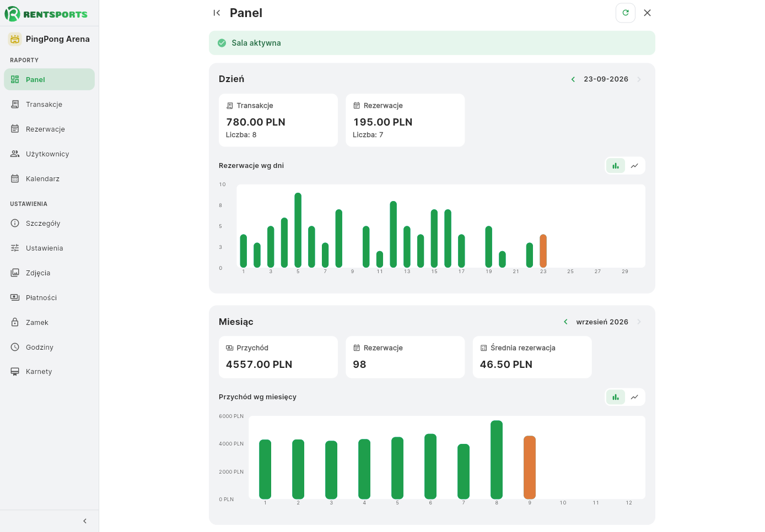This screenshot has height=532, width=765.
Task: Refresh the panel with the reload icon
Action: [626, 13]
